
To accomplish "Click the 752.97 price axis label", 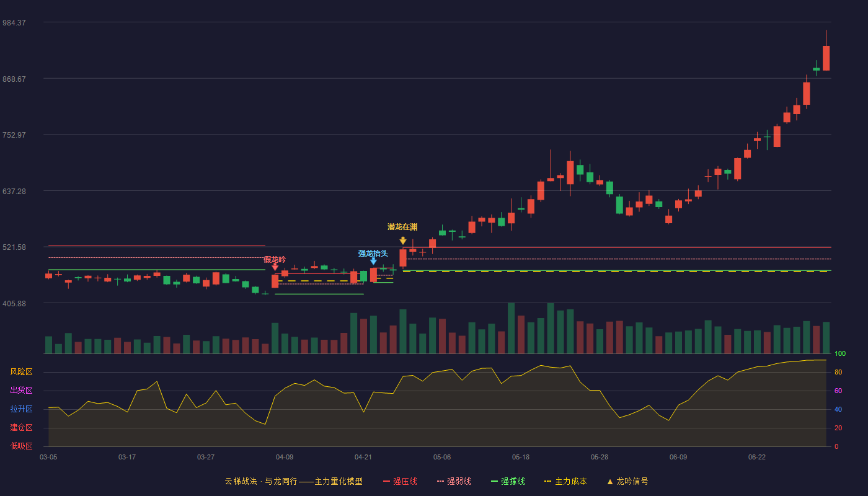I will coord(14,135).
